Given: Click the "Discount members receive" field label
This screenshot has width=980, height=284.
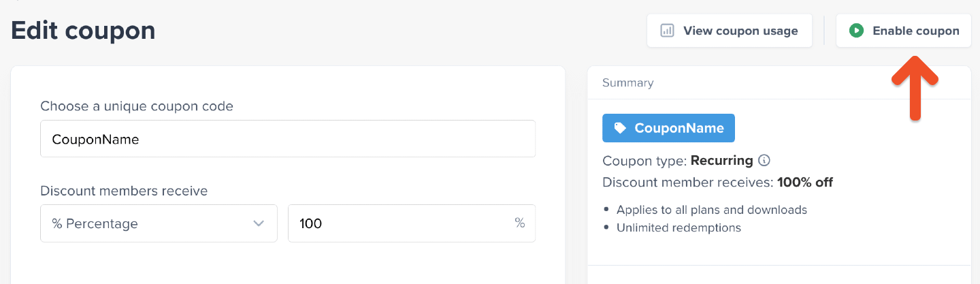Looking at the screenshot, I should pos(124,191).
